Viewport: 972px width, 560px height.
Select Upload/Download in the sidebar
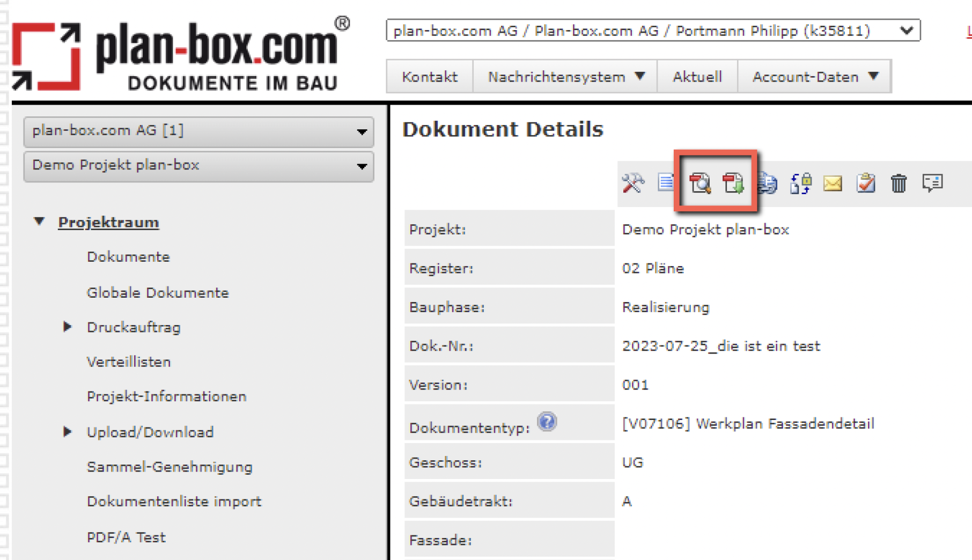(x=150, y=432)
